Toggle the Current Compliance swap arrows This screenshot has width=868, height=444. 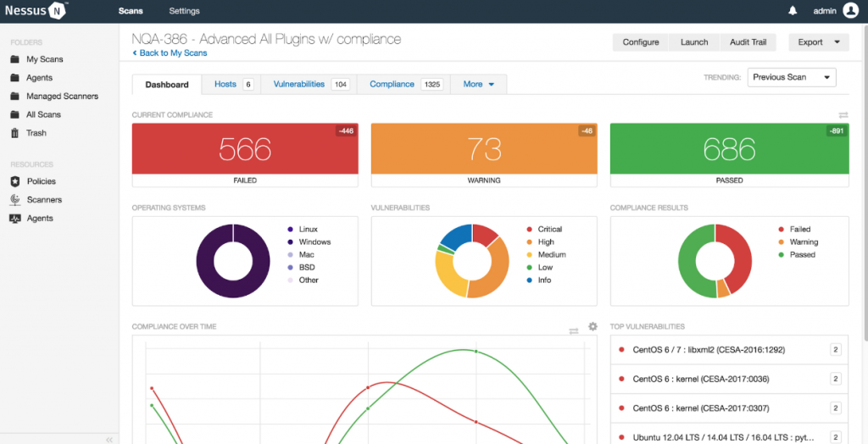coord(843,115)
